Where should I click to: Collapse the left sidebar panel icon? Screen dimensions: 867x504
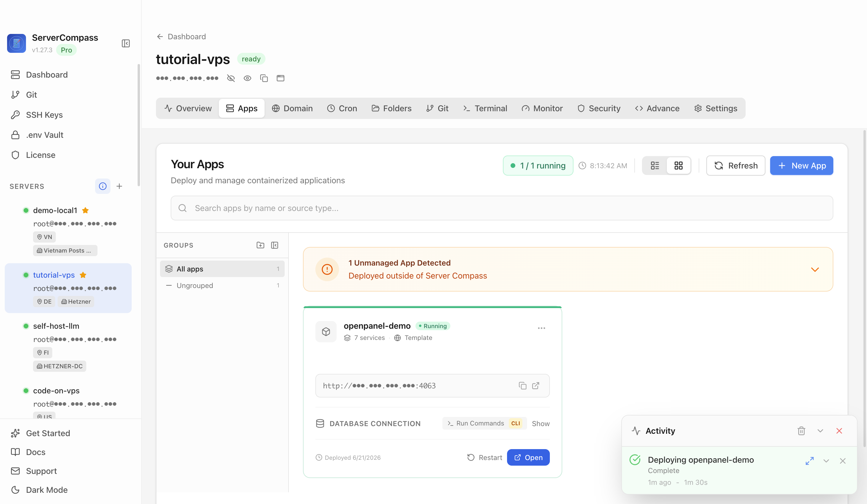[126, 43]
